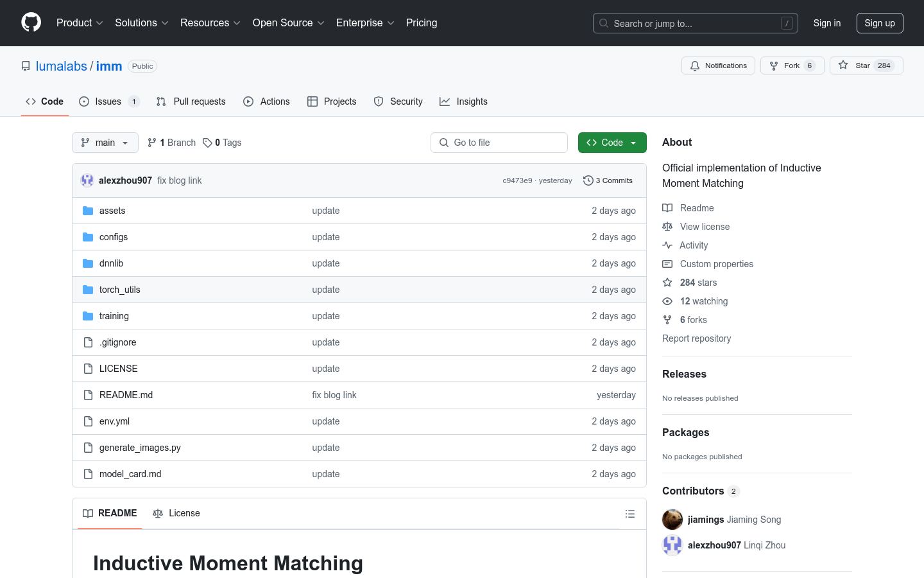
Task: Go to the Insights tab
Action: click(x=464, y=101)
